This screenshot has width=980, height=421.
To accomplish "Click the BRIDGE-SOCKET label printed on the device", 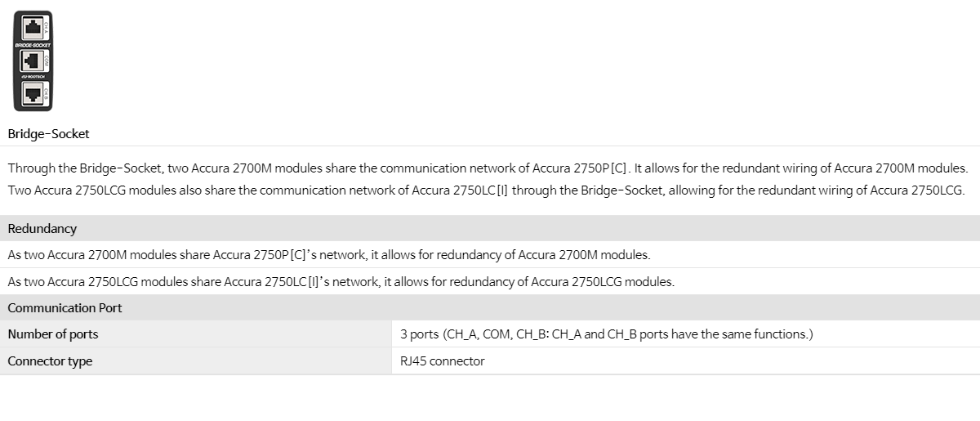I will [33, 45].
